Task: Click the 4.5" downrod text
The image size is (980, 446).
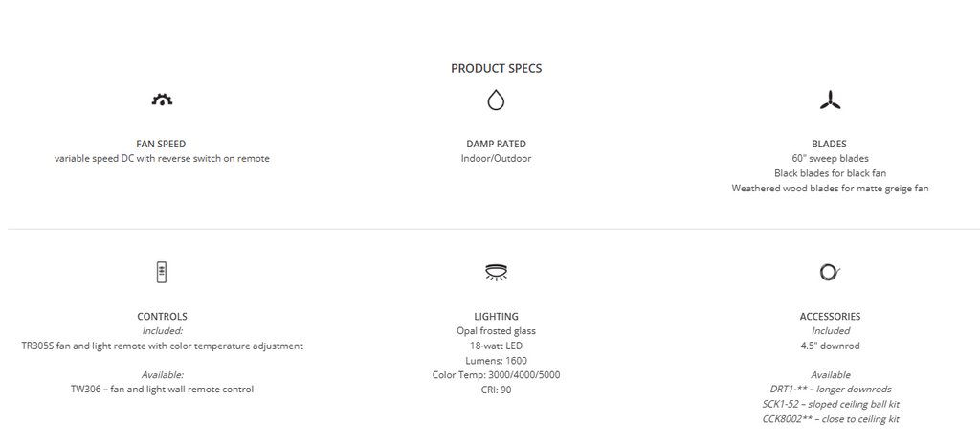Action: [x=830, y=346]
